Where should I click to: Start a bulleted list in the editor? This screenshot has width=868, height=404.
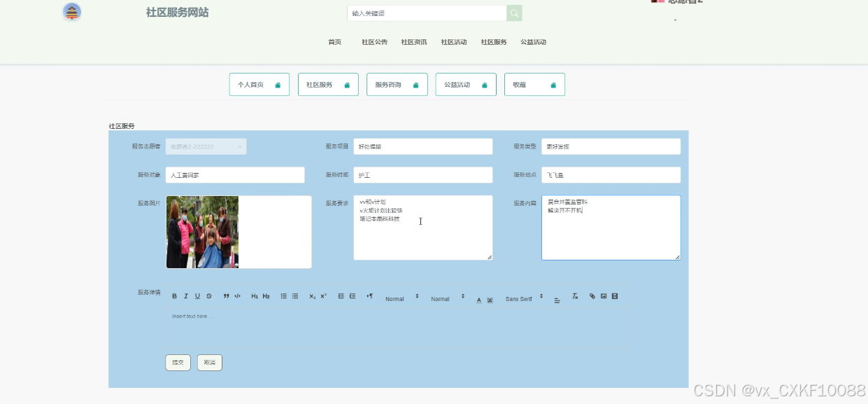click(x=295, y=296)
